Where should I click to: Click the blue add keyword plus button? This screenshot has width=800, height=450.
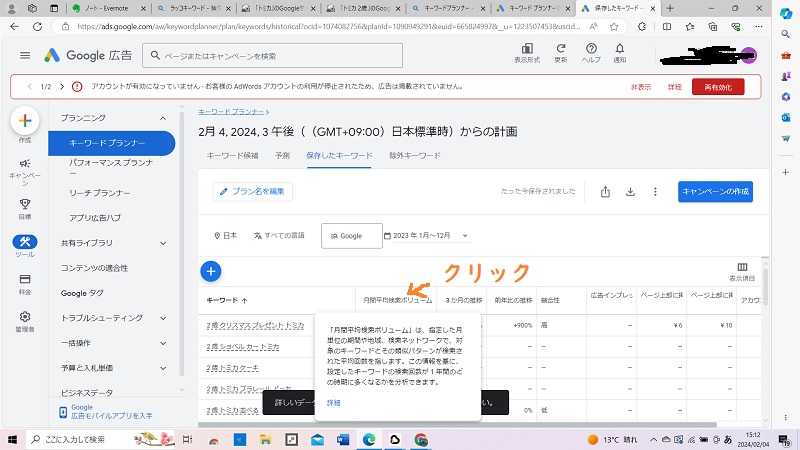click(x=211, y=271)
